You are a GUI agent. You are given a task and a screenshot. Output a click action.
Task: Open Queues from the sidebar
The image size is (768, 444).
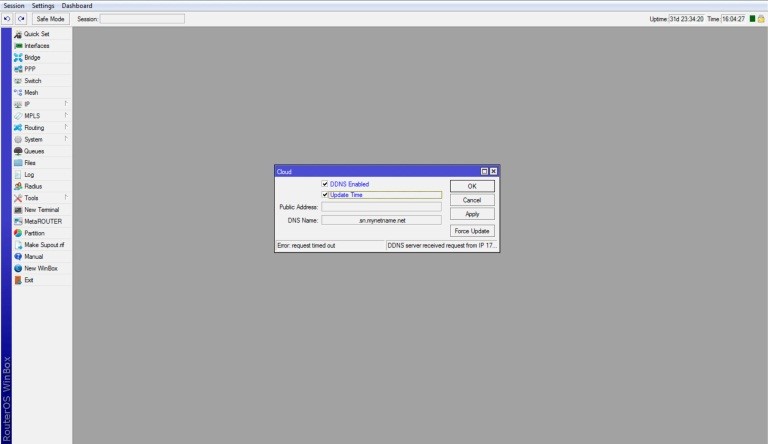18,151
